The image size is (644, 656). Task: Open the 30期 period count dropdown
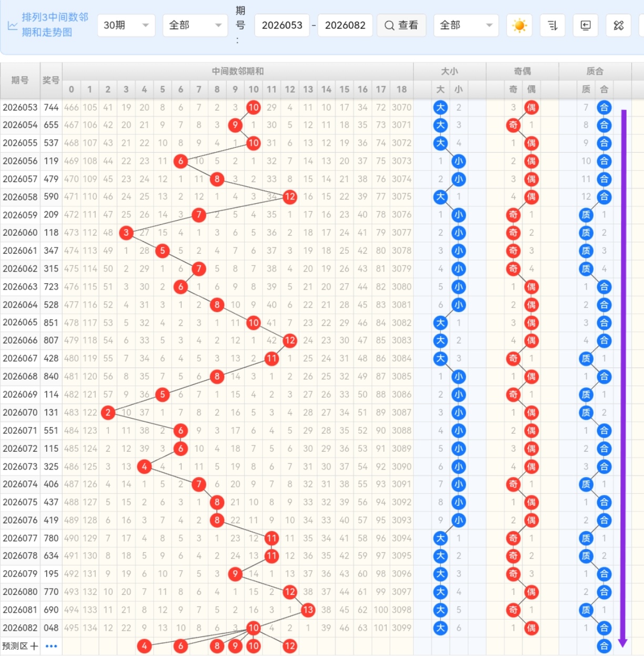point(126,25)
